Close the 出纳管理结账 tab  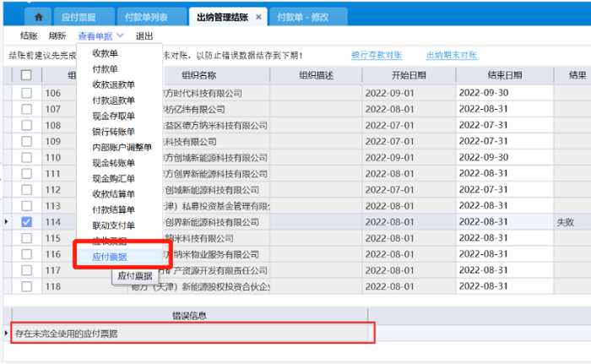pos(258,17)
